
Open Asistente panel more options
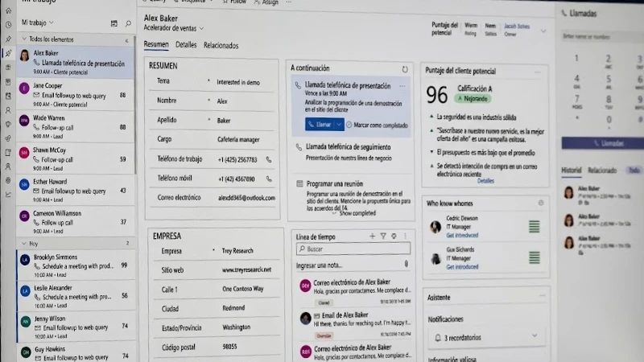(x=542, y=295)
